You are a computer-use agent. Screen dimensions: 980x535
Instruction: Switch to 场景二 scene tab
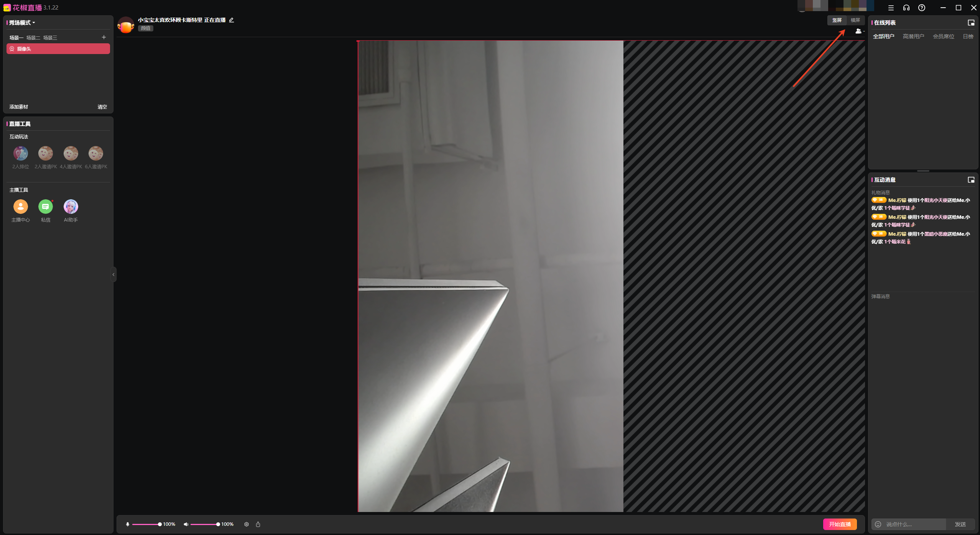pos(33,38)
